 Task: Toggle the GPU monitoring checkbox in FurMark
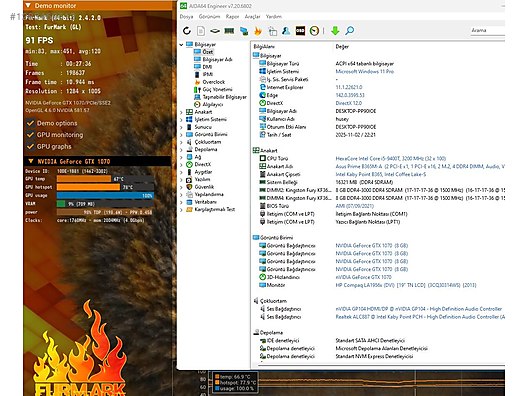pyautogui.click(x=30, y=135)
